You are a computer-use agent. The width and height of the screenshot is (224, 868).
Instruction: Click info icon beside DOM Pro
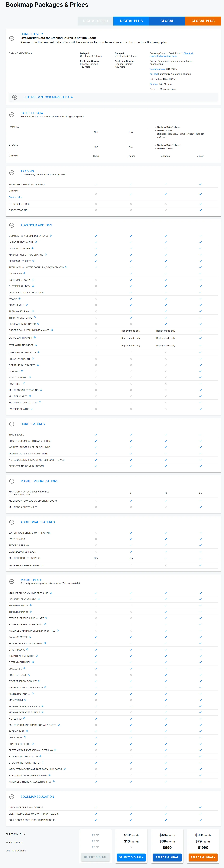(22, 371)
